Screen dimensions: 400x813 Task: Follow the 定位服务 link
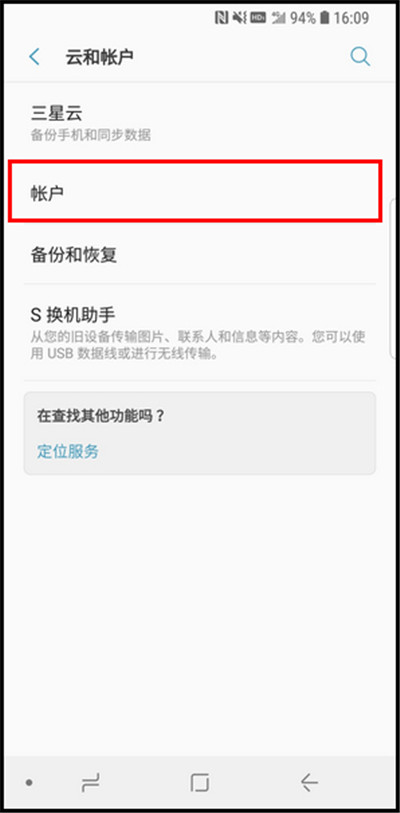click(x=68, y=451)
